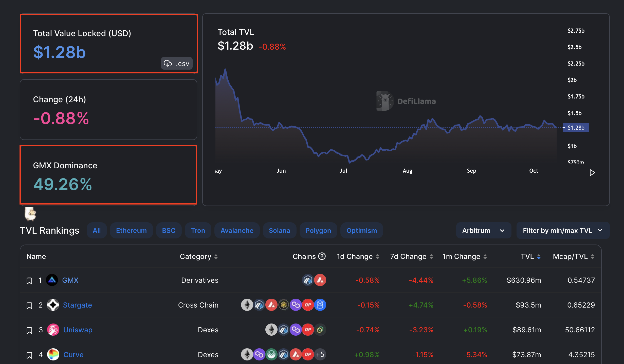Click the Uniswap unicorn logo
Screen dimensions: 624x364
click(53, 330)
